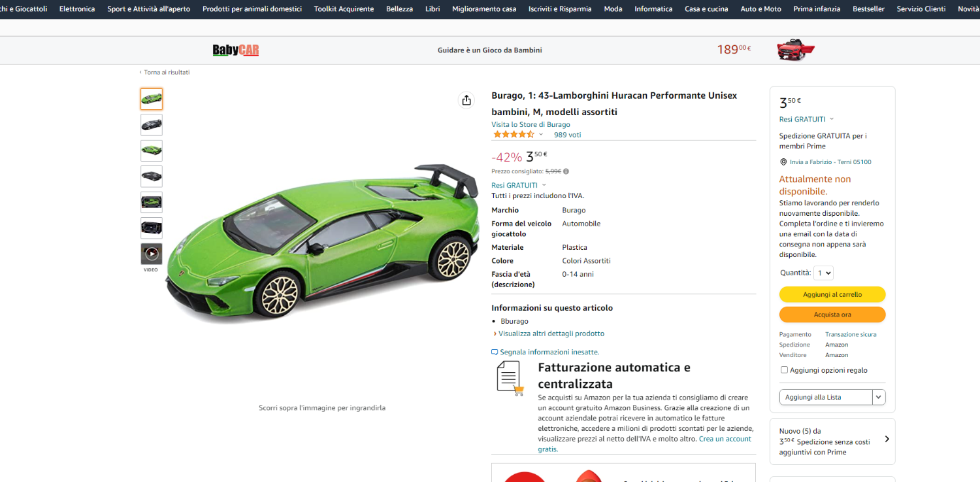The width and height of the screenshot is (980, 482).
Task: Click the info icon beside Prezzo consigliato
Action: 566,171
